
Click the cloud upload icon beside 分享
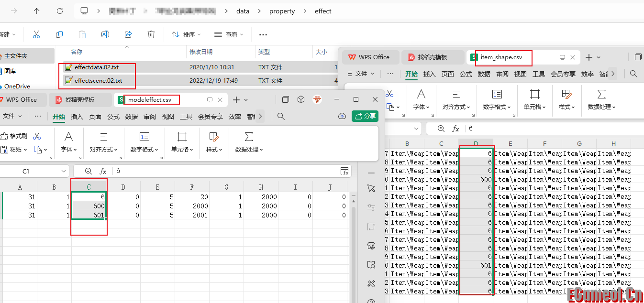pos(342,116)
